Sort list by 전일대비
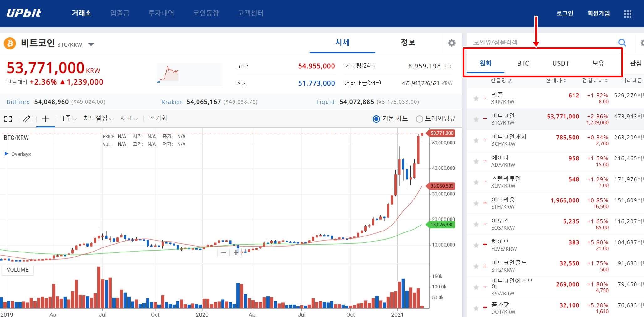Image resolution: width=644 pixels, height=317 pixels. click(x=595, y=81)
